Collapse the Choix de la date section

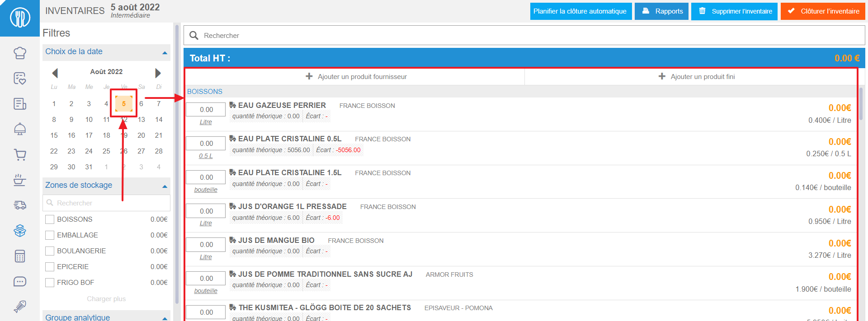[165, 53]
